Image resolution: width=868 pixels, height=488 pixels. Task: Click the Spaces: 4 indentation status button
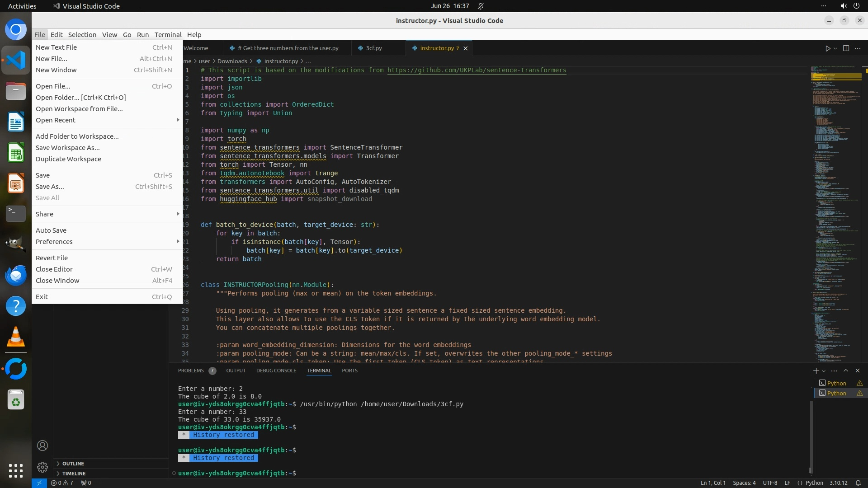coord(744,483)
